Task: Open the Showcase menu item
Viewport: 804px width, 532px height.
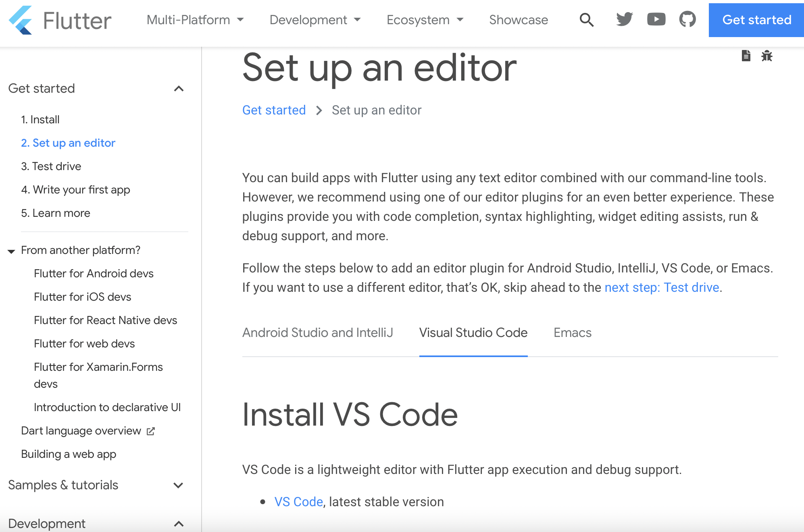Action: click(518, 20)
